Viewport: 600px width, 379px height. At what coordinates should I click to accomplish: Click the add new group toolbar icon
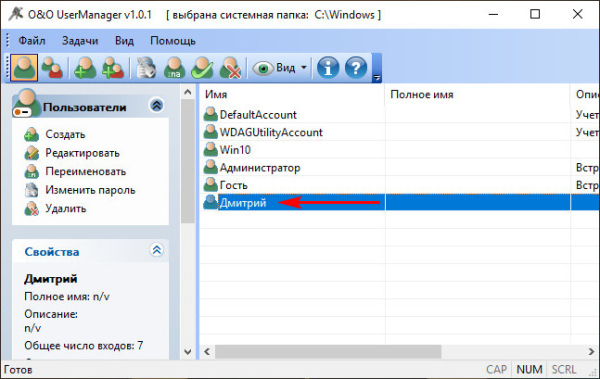point(113,68)
